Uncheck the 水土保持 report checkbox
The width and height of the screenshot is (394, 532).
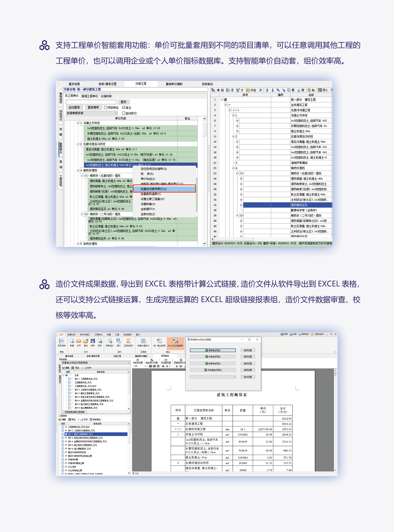[x=66, y=467]
